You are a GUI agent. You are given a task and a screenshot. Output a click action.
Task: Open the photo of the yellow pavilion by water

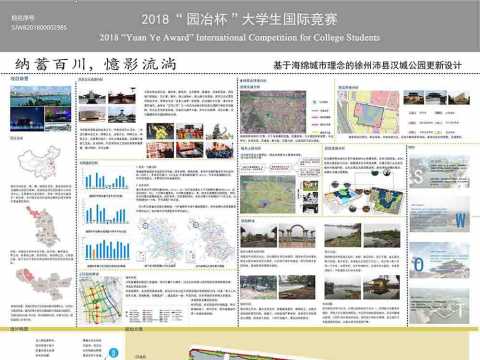(381, 287)
